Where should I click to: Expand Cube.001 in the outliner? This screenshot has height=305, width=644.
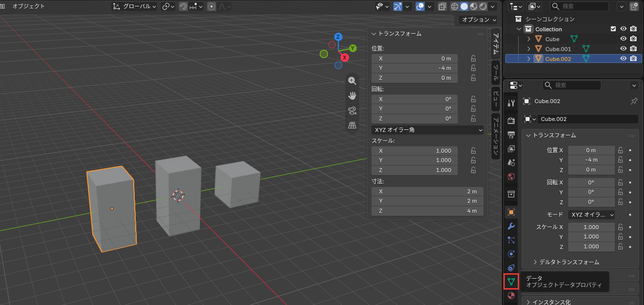tap(529, 49)
